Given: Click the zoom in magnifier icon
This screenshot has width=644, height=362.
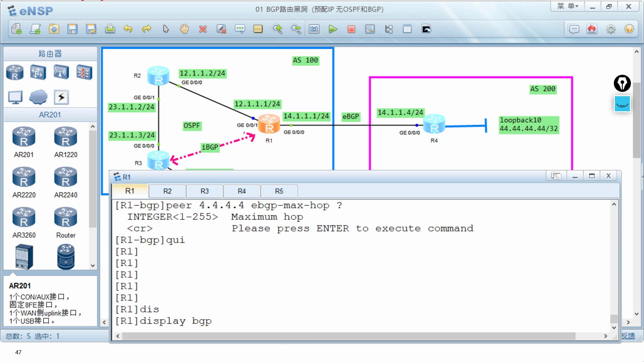Looking at the screenshot, I should (x=277, y=29).
